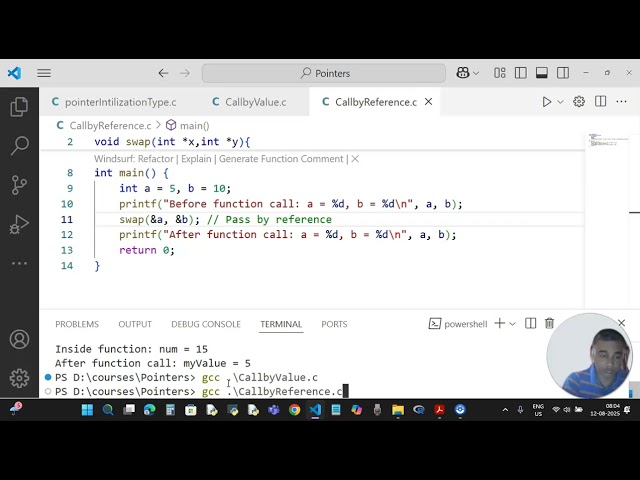
Task: Toggle the secondary side bar layout button
Action: tap(563, 73)
